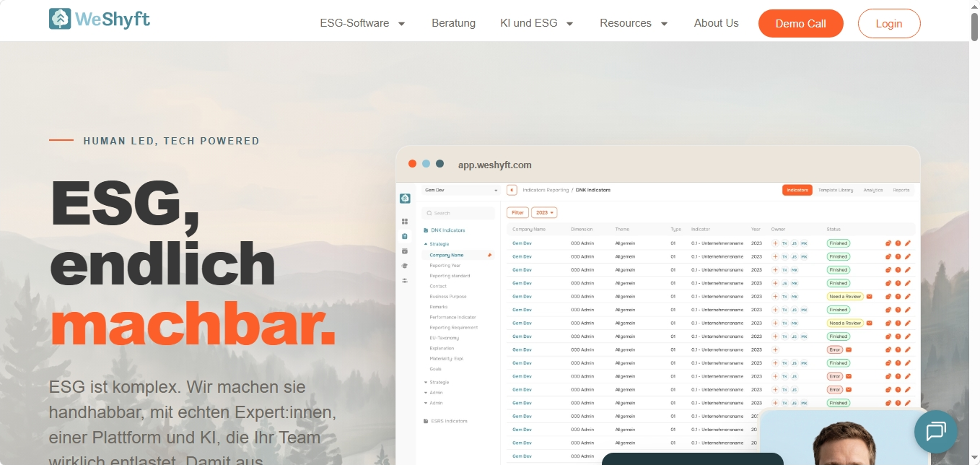
Task: Switch to the Analytics tab
Action: tap(873, 190)
